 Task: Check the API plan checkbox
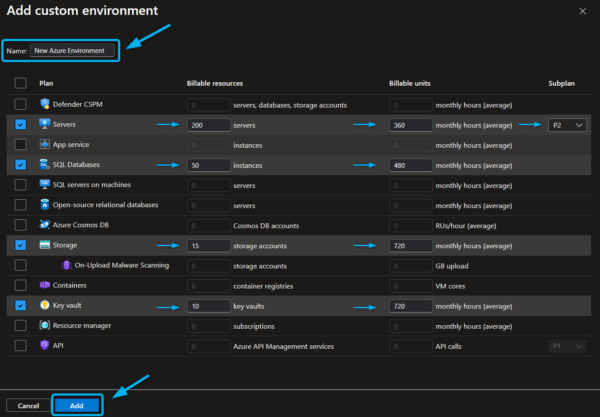pos(21,345)
